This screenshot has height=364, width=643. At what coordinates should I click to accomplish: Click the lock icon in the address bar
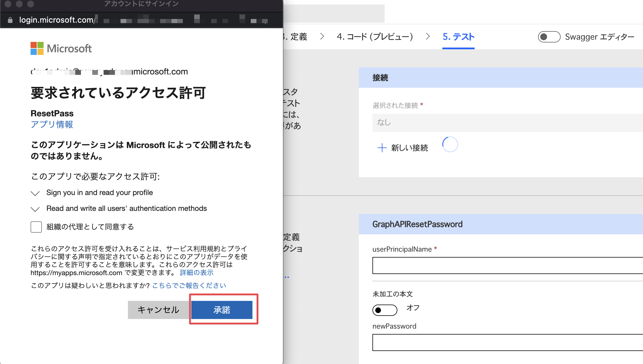10,20
